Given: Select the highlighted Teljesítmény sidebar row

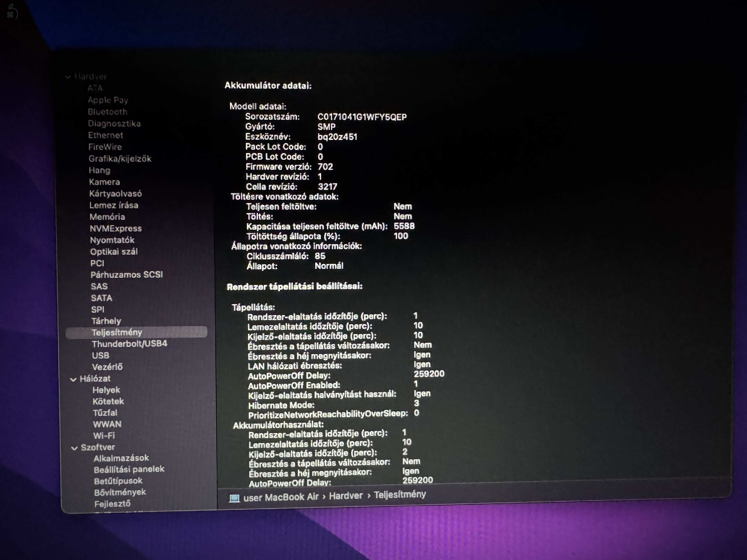Looking at the screenshot, I should coord(136,332).
